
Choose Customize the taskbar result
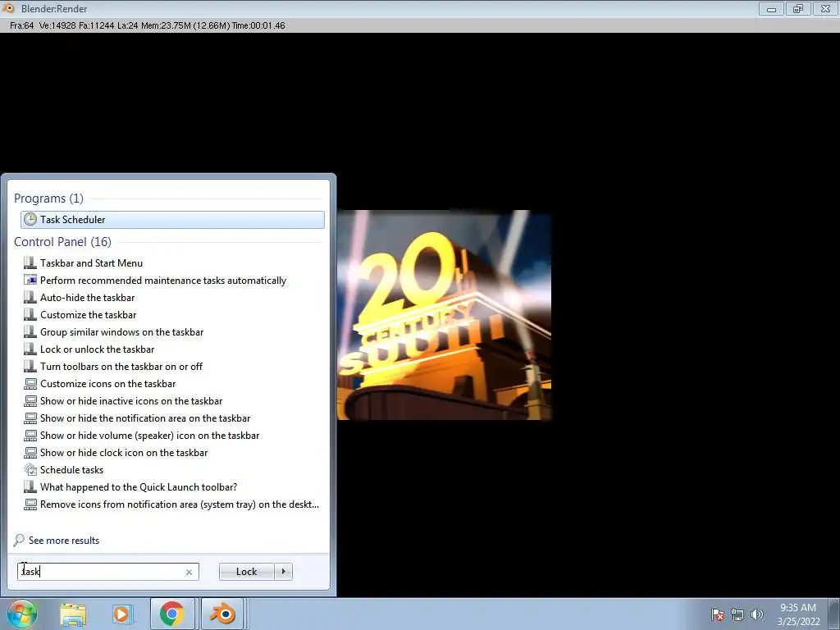88,314
